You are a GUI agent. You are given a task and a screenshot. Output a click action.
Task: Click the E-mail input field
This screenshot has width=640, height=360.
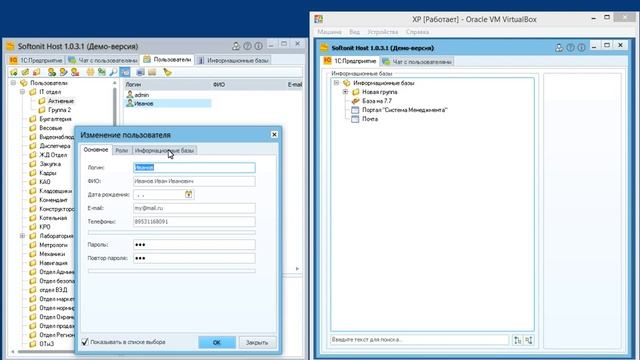[x=194, y=208]
